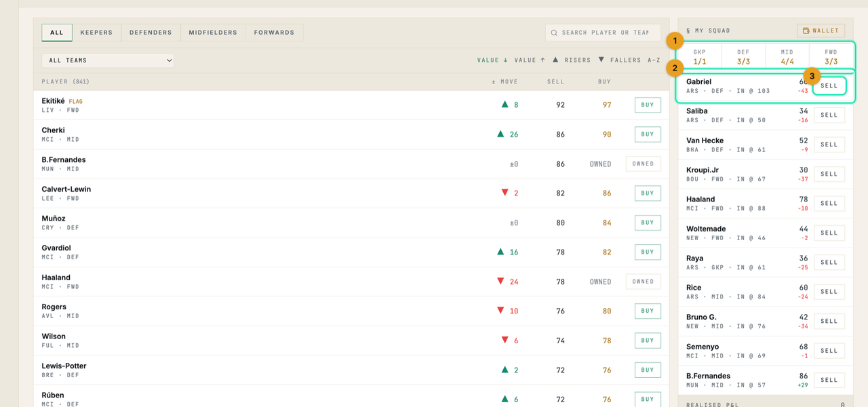
Task: Click the SELL column header
Action: 555,82
